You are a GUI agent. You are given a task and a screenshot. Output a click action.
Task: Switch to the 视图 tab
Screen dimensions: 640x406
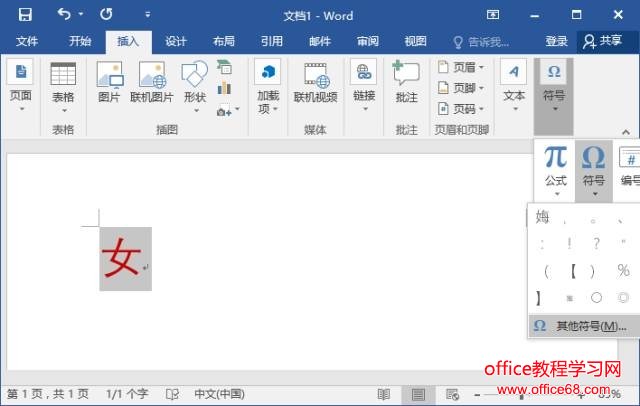[x=416, y=41]
